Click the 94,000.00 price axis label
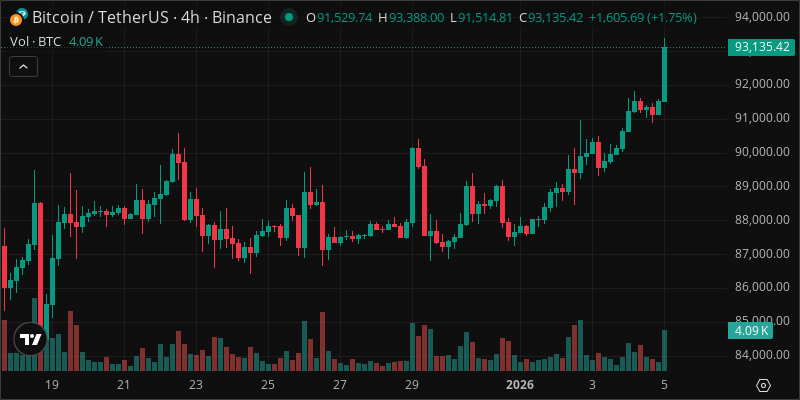The image size is (800, 400). click(x=762, y=17)
